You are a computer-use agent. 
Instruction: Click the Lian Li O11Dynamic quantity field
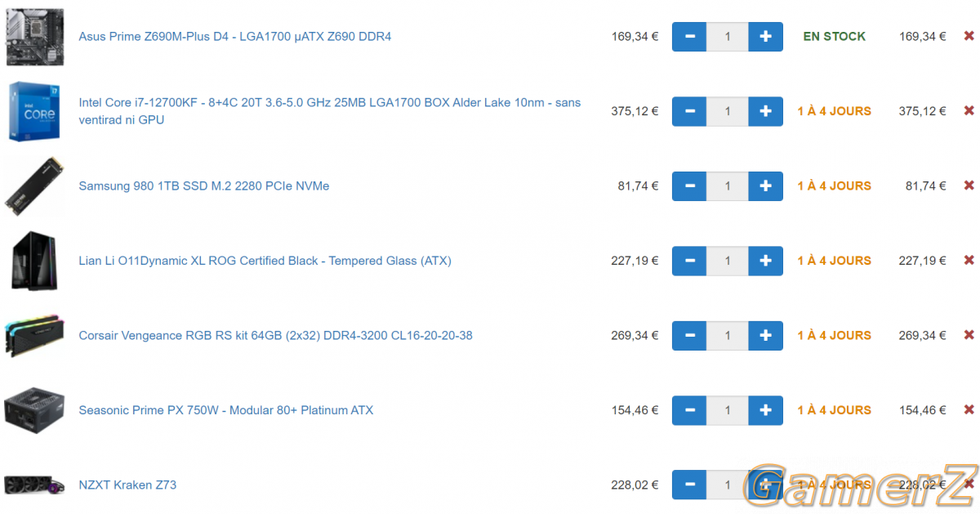coord(728,261)
